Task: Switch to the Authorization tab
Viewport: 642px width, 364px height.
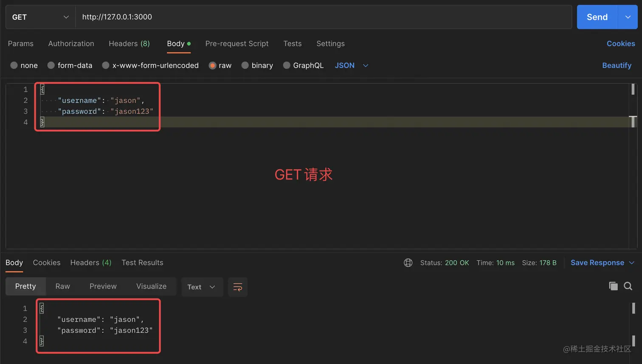Action: tap(71, 44)
